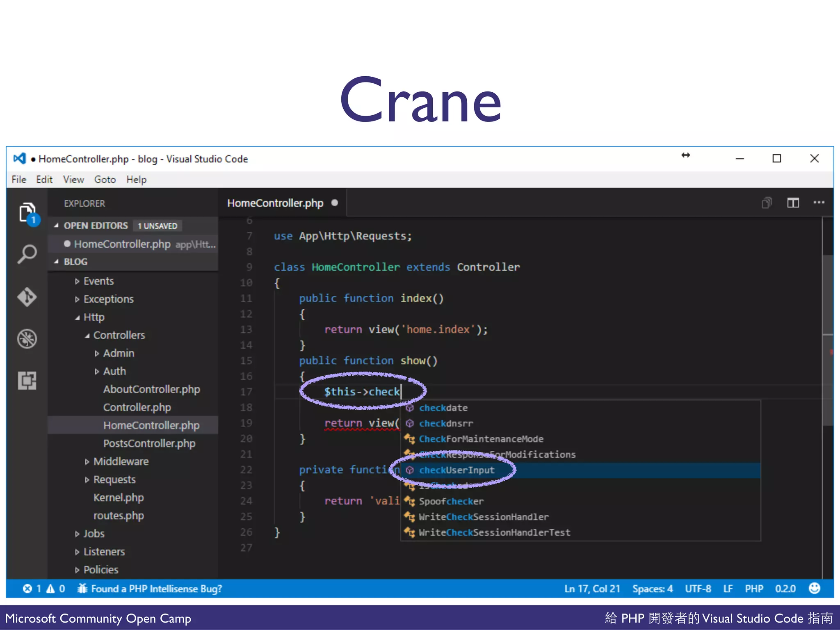Click the unsaved dot on HomeController.php tab
Image resolution: width=840 pixels, height=630 pixels.
point(335,203)
